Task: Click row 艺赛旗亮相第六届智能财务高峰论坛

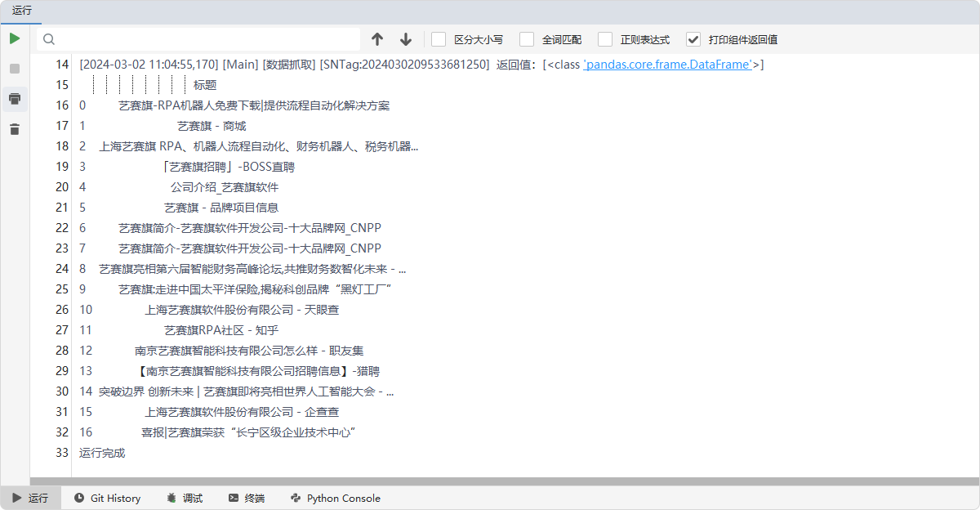Action: (x=252, y=269)
